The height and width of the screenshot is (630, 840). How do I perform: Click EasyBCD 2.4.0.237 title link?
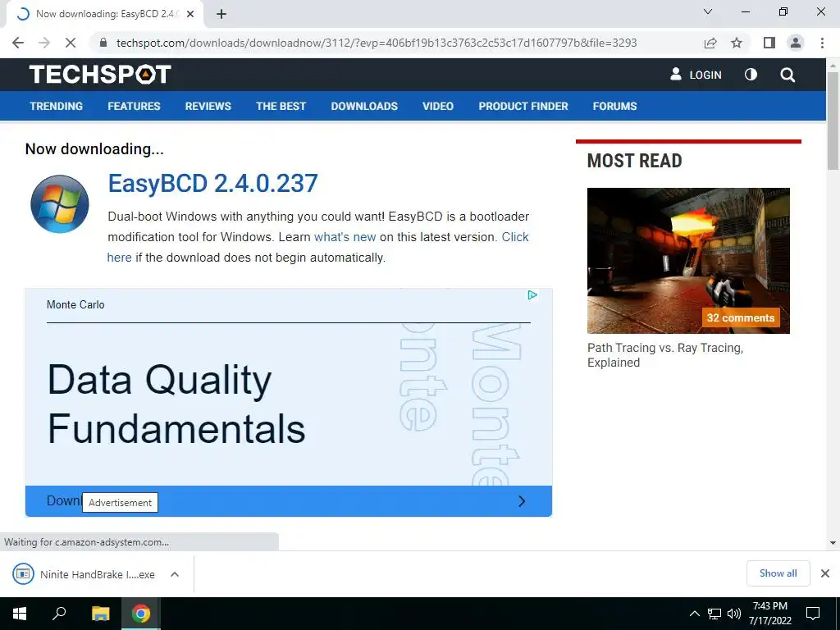212,183
